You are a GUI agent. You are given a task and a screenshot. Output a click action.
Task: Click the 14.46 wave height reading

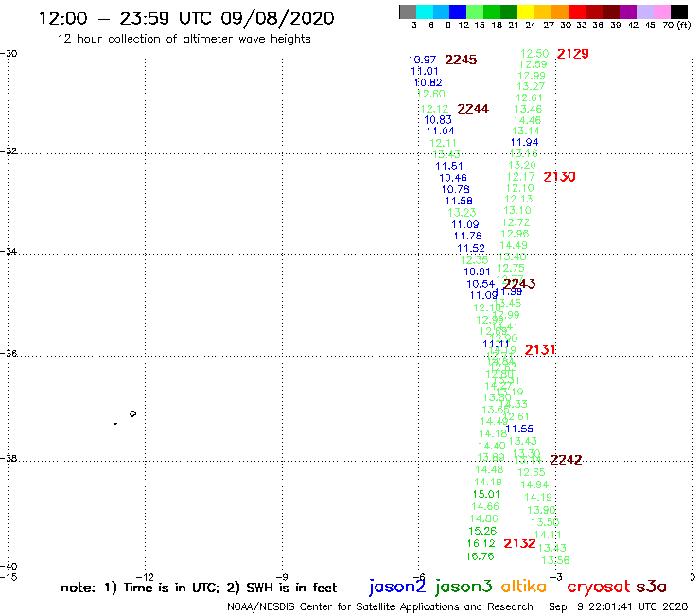[x=527, y=120]
